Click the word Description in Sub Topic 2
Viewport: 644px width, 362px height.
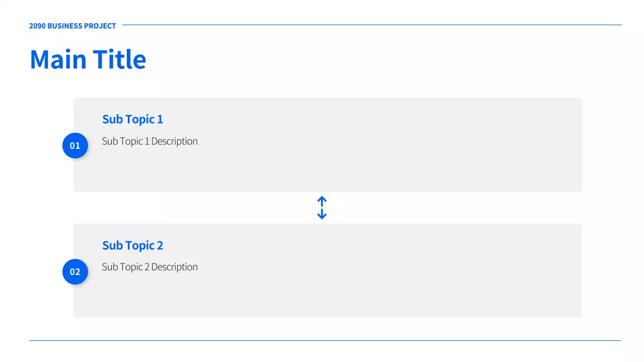[174, 267]
